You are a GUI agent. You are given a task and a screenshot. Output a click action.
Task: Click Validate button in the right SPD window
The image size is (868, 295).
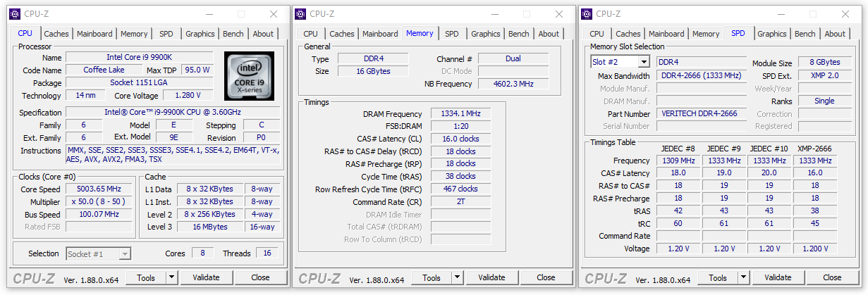[778, 277]
